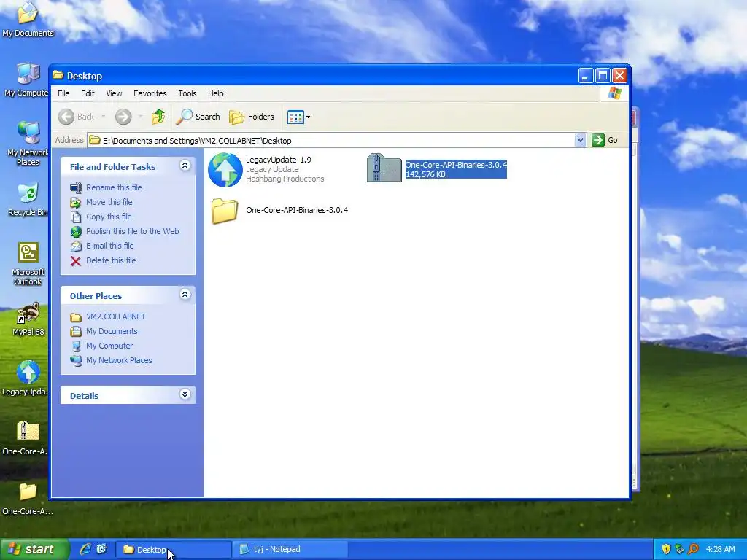Click the globe Publish icon
This screenshot has height=560, width=747.
(76, 232)
